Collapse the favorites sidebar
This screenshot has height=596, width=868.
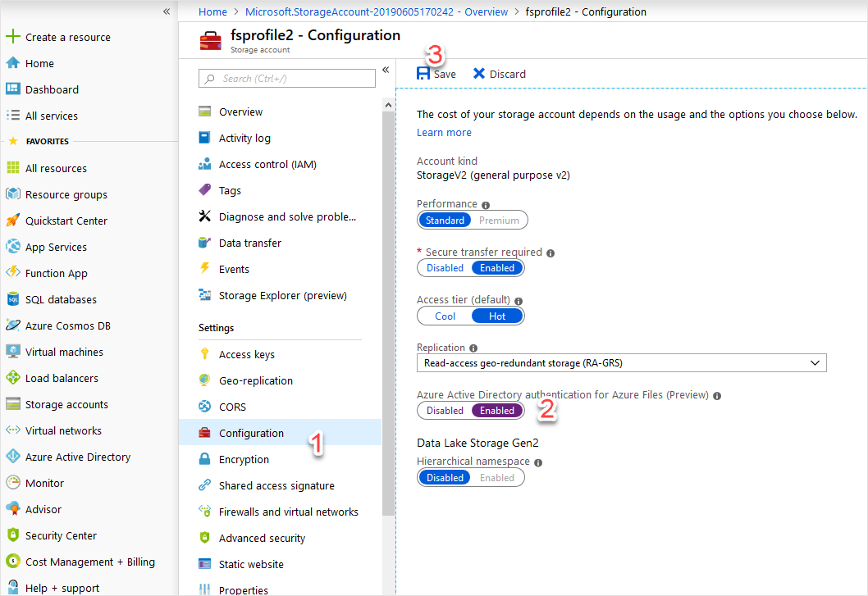point(167,11)
